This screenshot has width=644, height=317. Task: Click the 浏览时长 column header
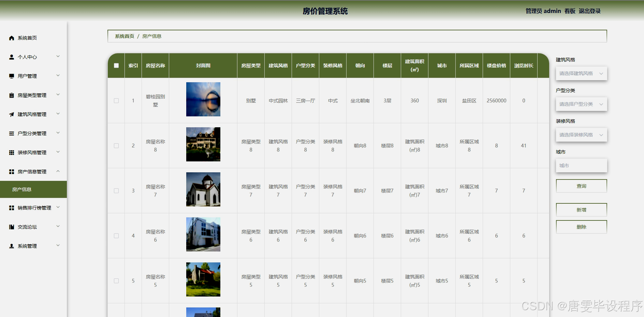524,66
